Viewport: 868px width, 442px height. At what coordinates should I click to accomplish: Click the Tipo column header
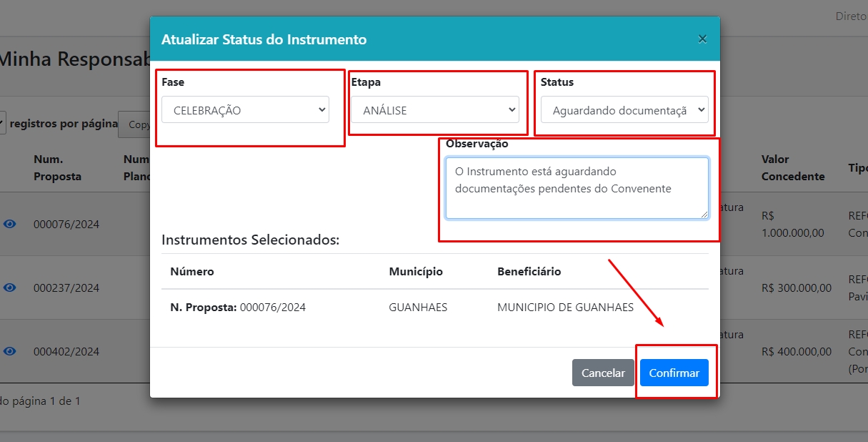857,167
